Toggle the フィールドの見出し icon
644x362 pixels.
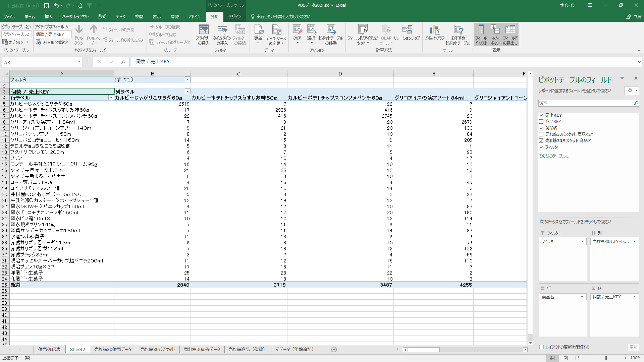click(510, 35)
